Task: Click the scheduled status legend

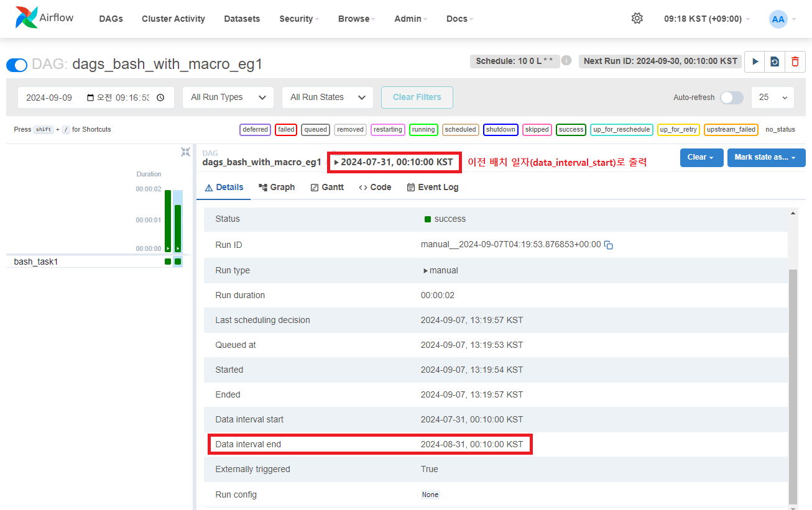Action: click(461, 130)
